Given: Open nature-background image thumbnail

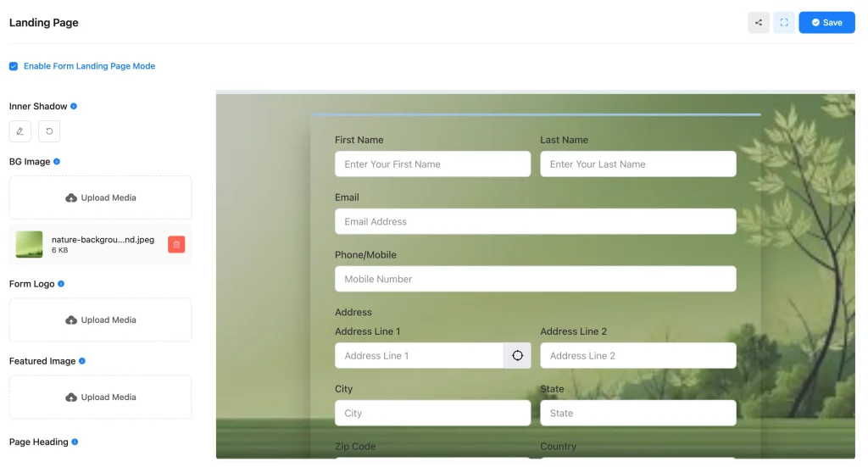Looking at the screenshot, I should (30, 245).
